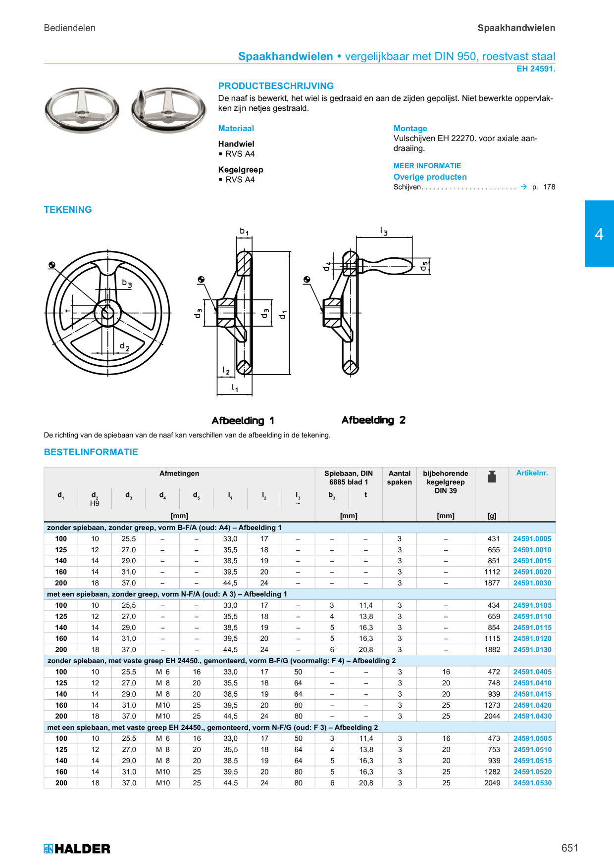Image resolution: width=614 pixels, height=868 pixels.
Task: Open article number 24591.0430
Action: [532, 716]
